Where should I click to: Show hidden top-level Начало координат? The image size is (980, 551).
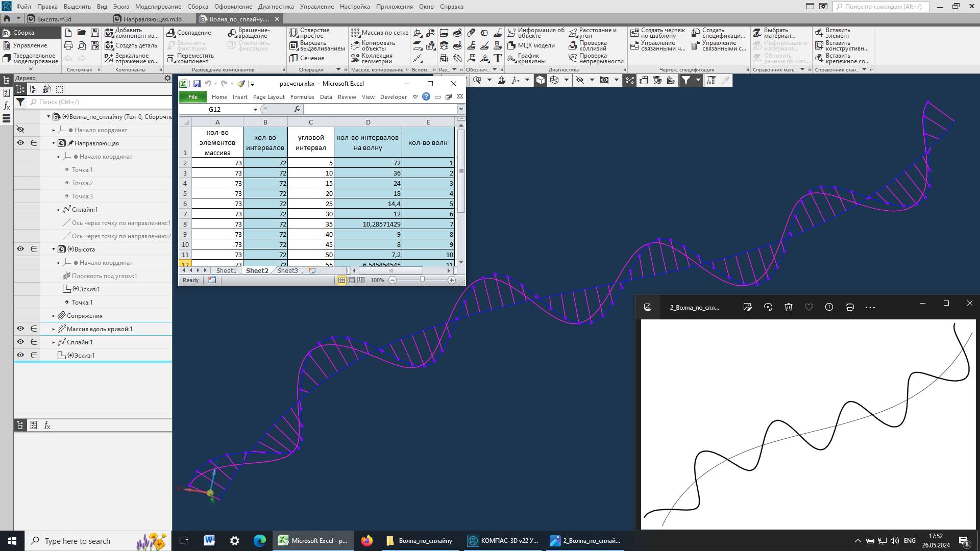20,130
